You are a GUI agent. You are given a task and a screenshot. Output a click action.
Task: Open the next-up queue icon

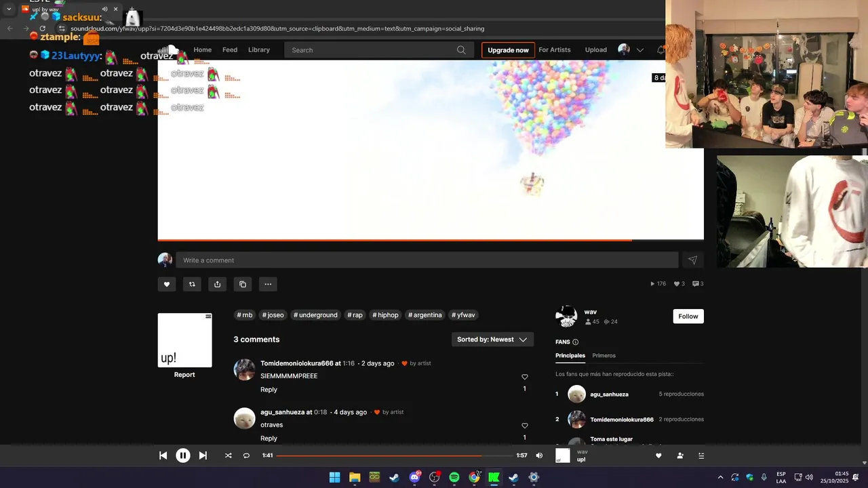(x=701, y=455)
